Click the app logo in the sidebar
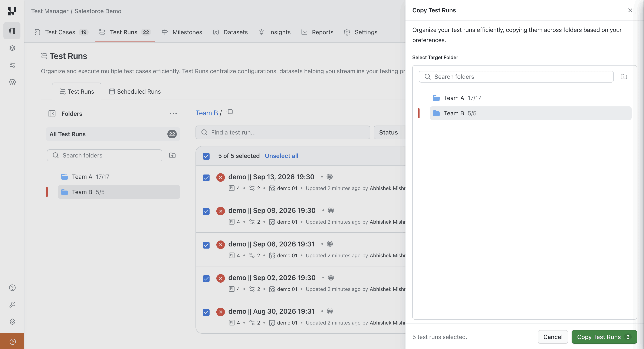This screenshot has width=644, height=349. [12, 11]
